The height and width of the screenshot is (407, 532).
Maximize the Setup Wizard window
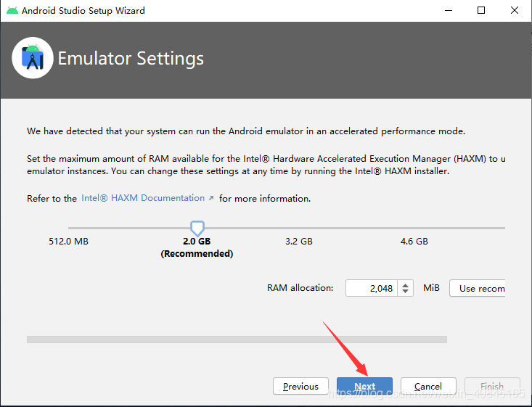point(481,10)
